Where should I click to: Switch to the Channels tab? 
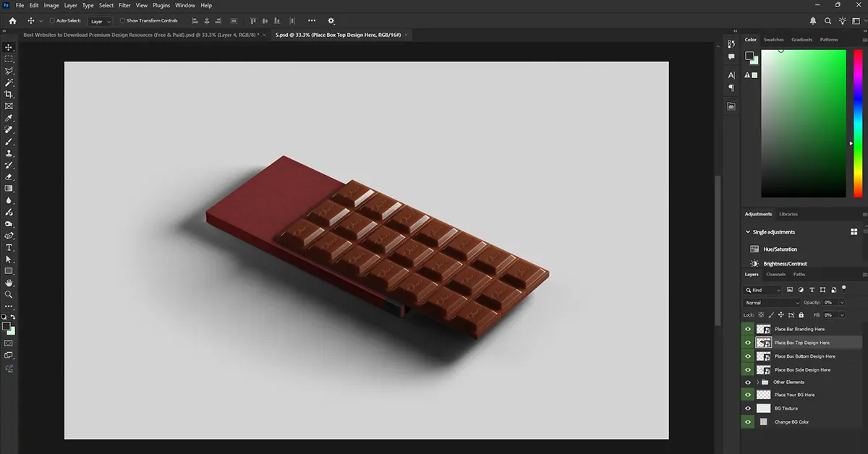pyautogui.click(x=776, y=275)
